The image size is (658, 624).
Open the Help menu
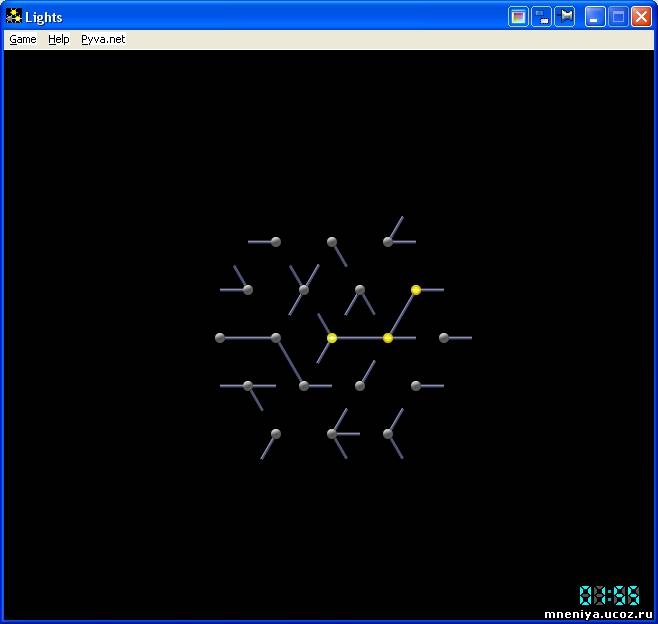coord(59,39)
